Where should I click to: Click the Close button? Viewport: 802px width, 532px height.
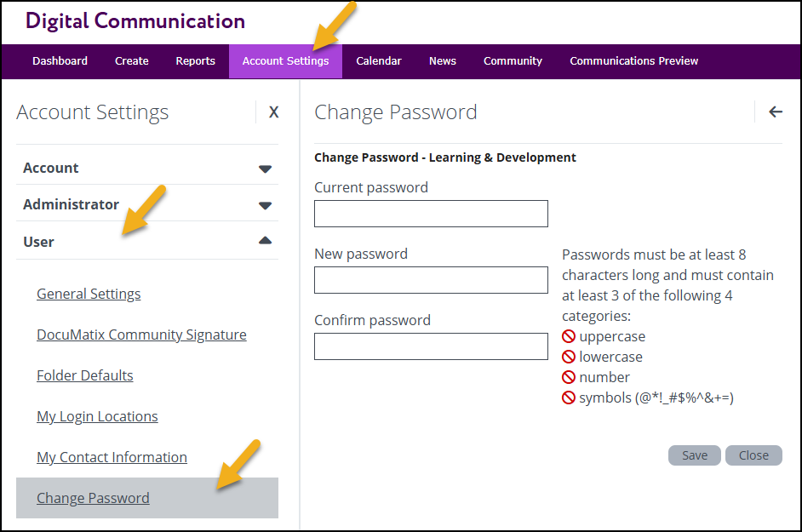(x=753, y=455)
